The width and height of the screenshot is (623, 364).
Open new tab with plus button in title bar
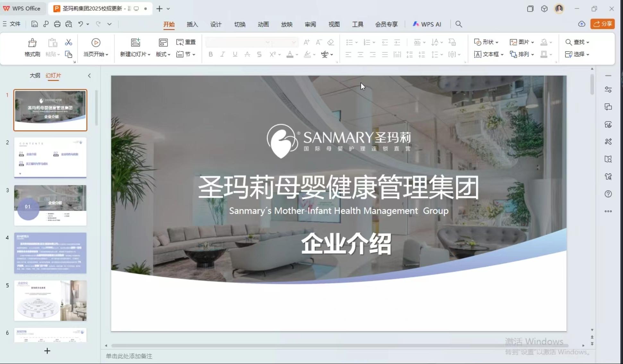pos(159,9)
